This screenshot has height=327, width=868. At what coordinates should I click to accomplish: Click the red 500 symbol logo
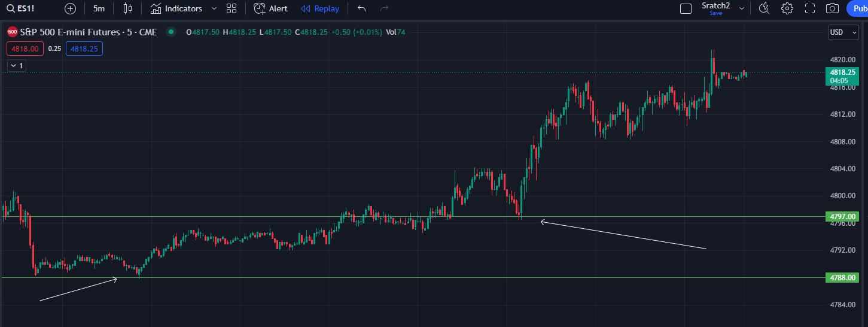coord(12,32)
